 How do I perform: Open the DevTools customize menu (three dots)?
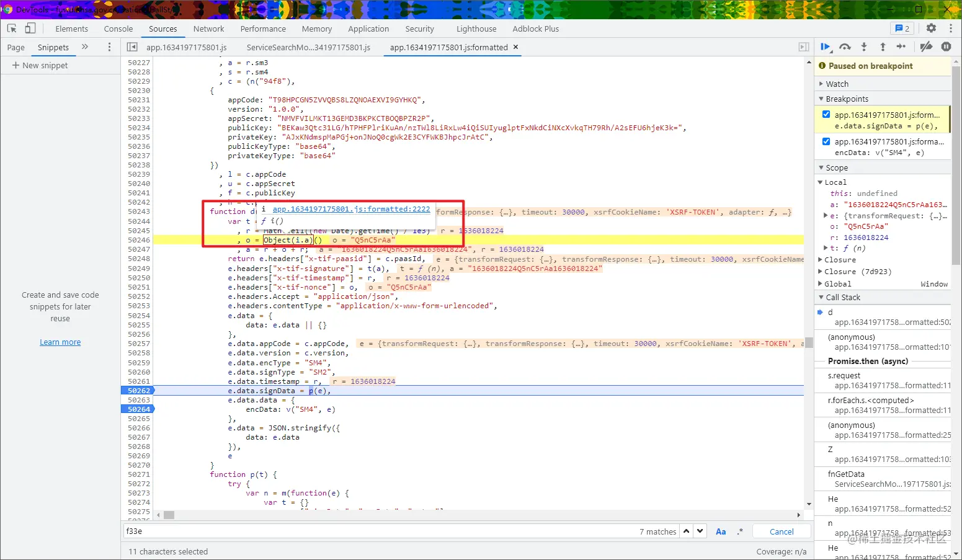(950, 29)
